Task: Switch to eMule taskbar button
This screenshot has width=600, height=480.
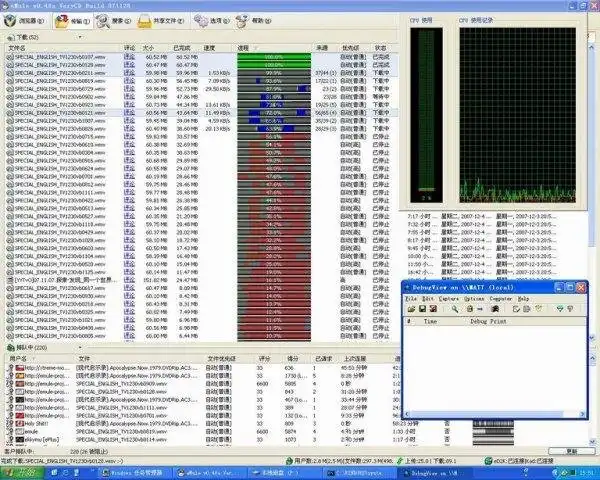Action: (x=209, y=473)
